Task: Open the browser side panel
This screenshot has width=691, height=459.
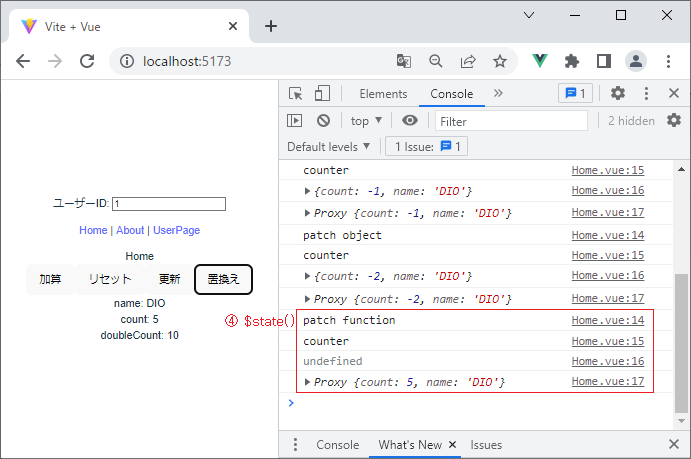Action: click(x=604, y=61)
